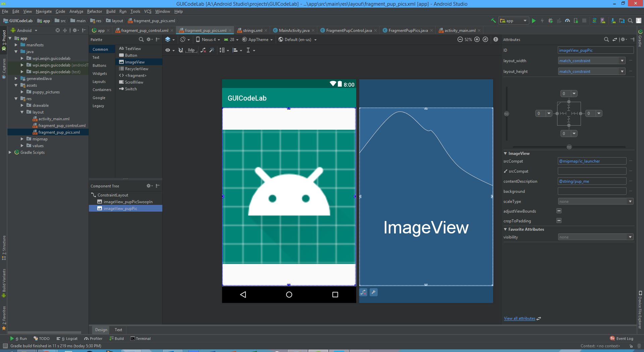Zoom out the design with minus icon

tap(460, 39)
